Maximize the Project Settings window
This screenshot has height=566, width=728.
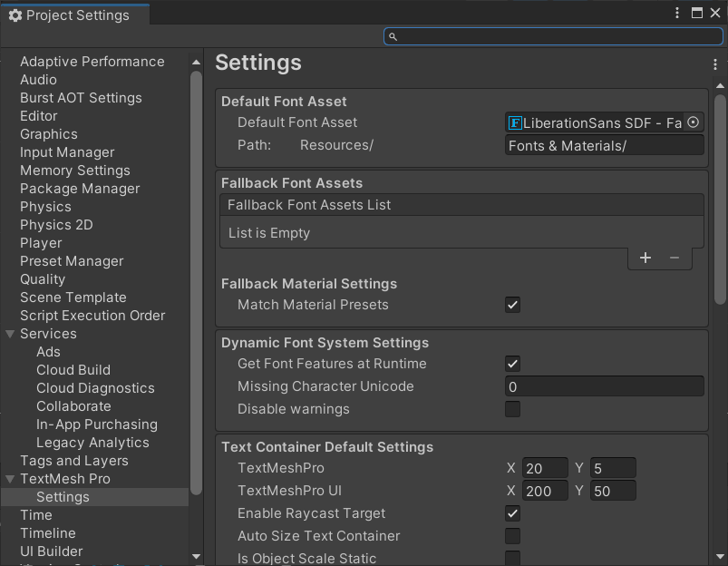(x=697, y=13)
